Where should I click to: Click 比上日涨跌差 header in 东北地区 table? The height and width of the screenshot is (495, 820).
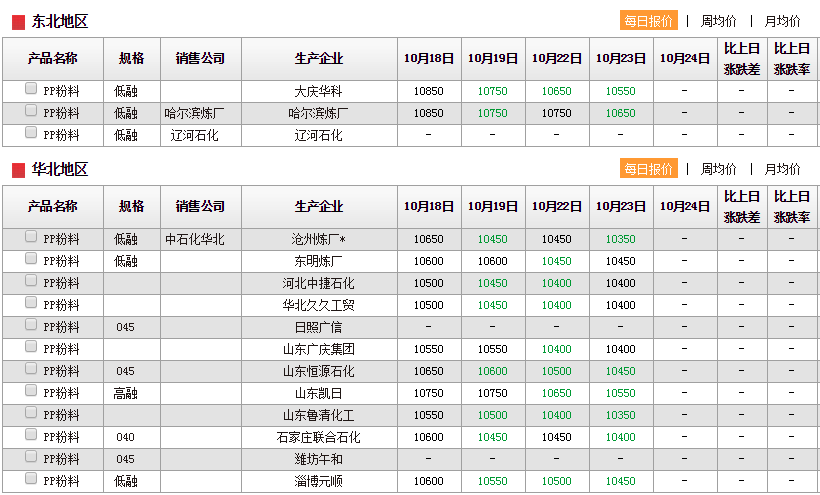[x=742, y=59]
